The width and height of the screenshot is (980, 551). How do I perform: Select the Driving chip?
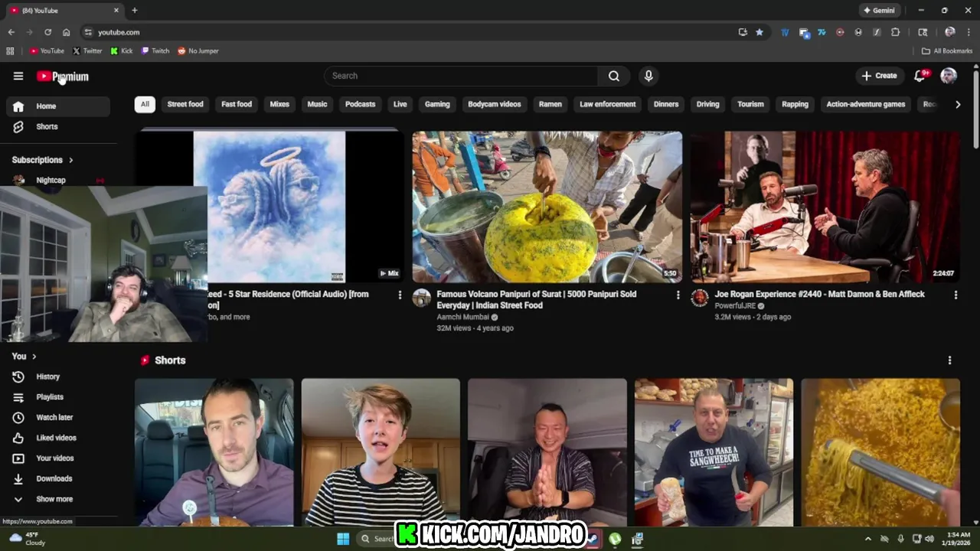pos(707,104)
